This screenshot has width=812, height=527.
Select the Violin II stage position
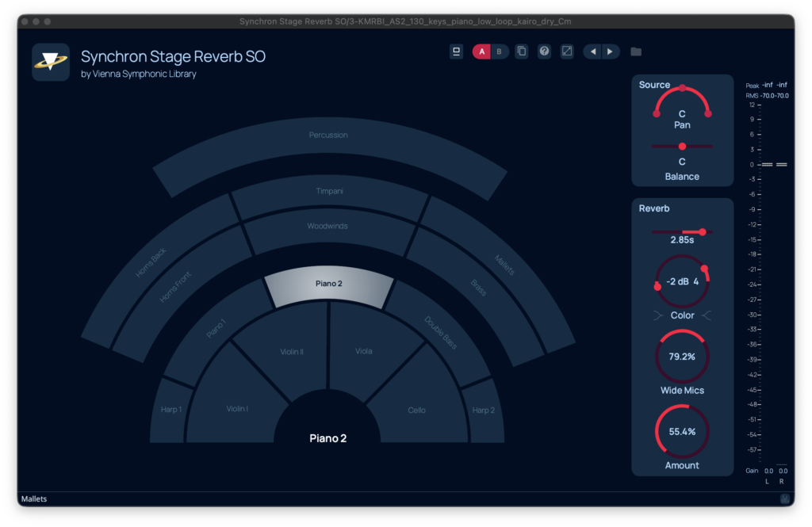pos(292,352)
